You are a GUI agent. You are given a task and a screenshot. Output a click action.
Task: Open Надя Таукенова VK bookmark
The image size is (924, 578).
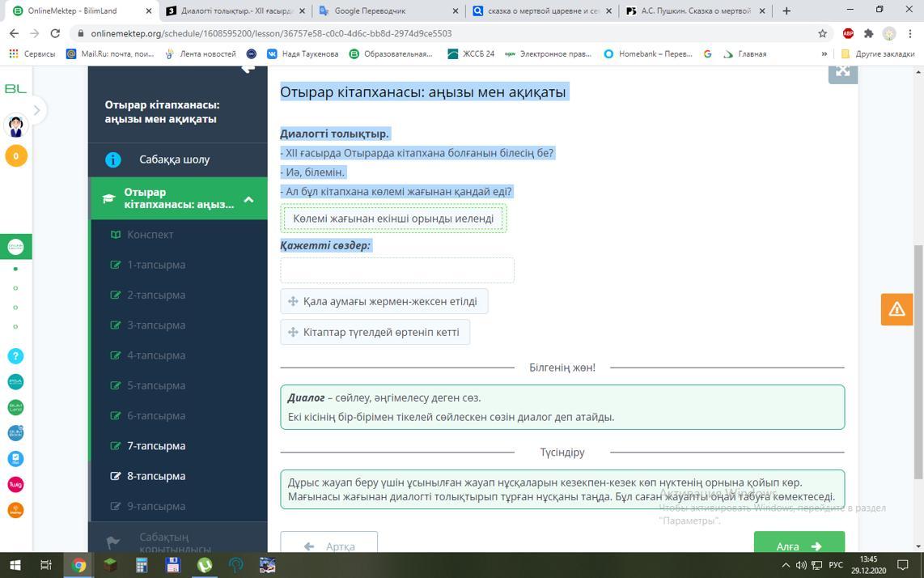pos(303,53)
